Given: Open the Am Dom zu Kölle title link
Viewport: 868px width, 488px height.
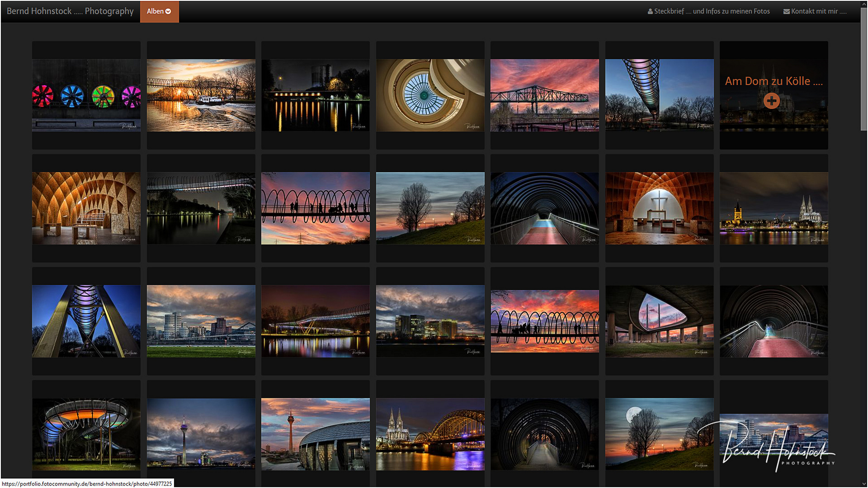Looking at the screenshot, I should pyautogui.click(x=774, y=81).
